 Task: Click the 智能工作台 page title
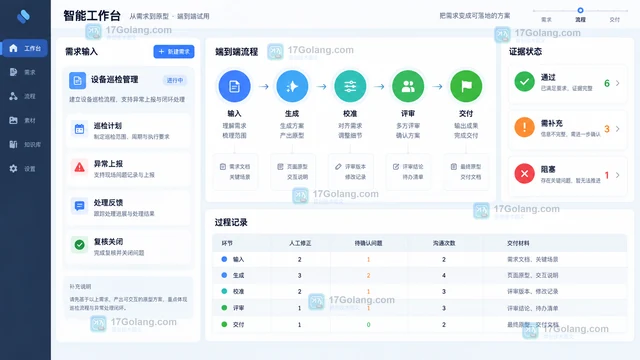(92, 16)
